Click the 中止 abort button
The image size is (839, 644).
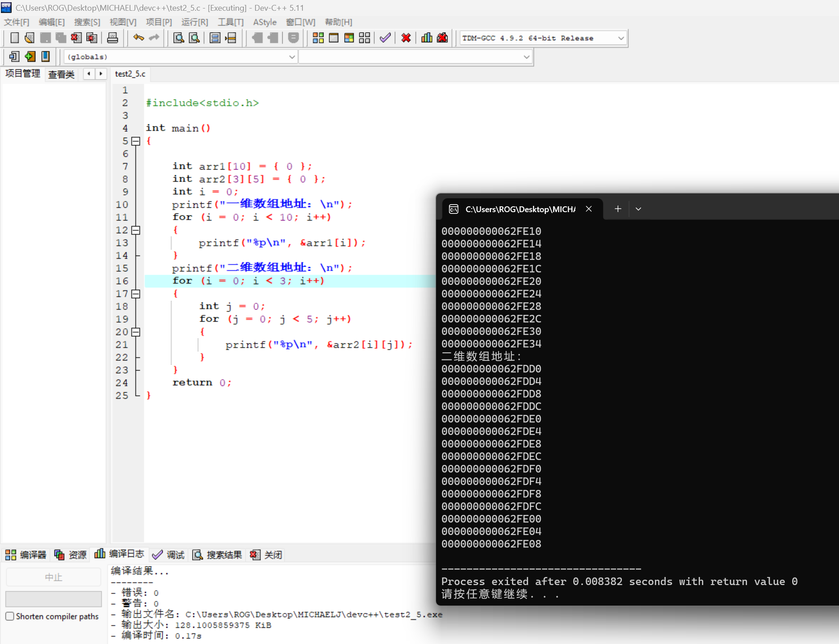pyautogui.click(x=54, y=577)
